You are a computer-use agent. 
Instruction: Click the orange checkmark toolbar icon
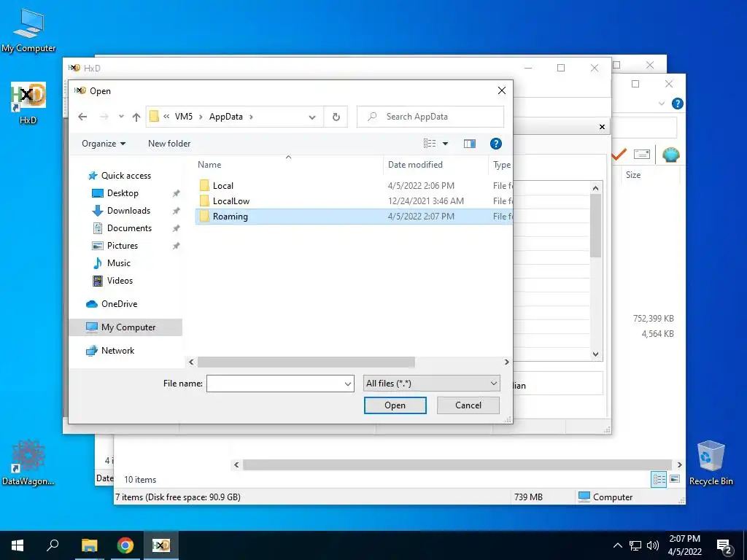point(619,155)
